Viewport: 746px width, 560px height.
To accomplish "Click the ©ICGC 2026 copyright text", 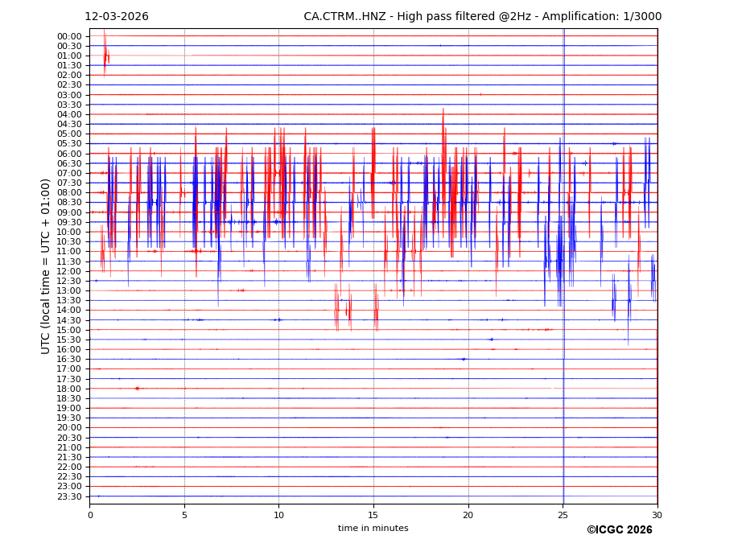I will pyautogui.click(x=619, y=530).
